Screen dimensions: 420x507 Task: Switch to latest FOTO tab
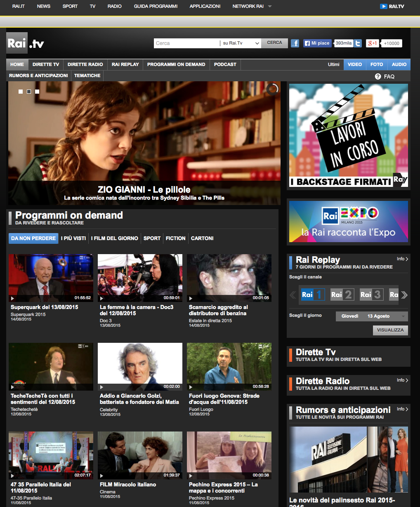[x=377, y=65]
